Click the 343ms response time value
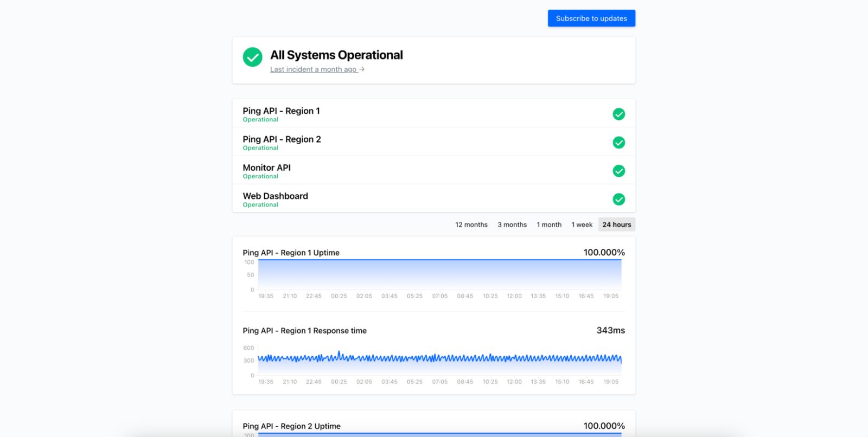868x437 pixels. (610, 330)
